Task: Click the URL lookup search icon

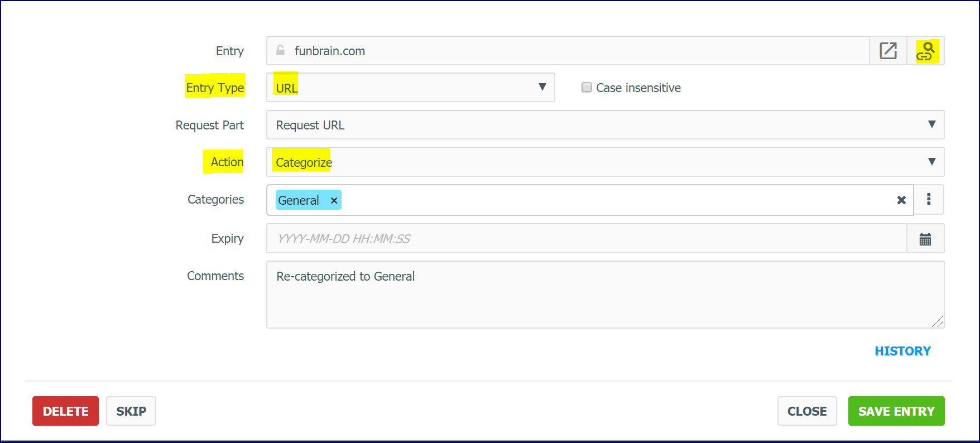Action: click(926, 51)
